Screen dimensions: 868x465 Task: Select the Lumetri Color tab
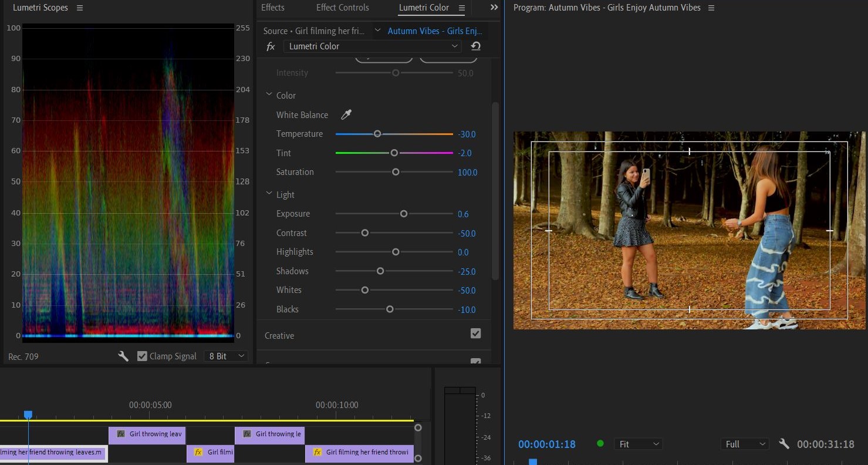[424, 8]
